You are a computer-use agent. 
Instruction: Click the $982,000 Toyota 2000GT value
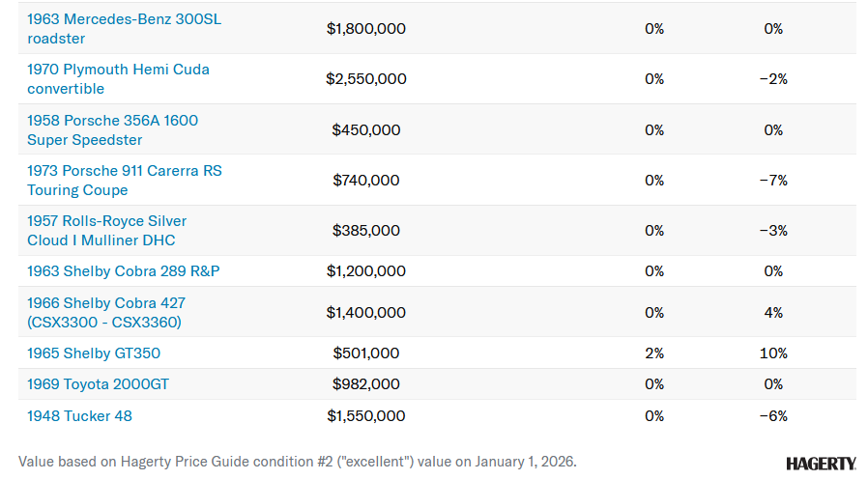pos(365,384)
